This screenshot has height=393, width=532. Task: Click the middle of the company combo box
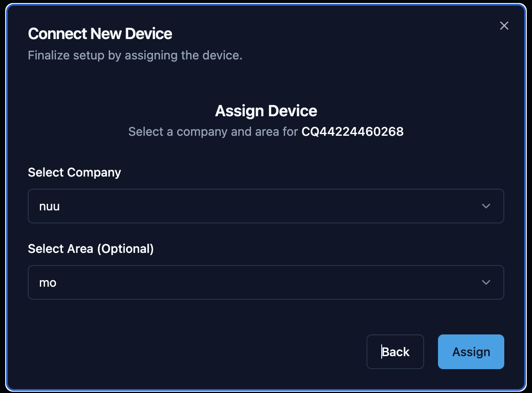coord(266,206)
